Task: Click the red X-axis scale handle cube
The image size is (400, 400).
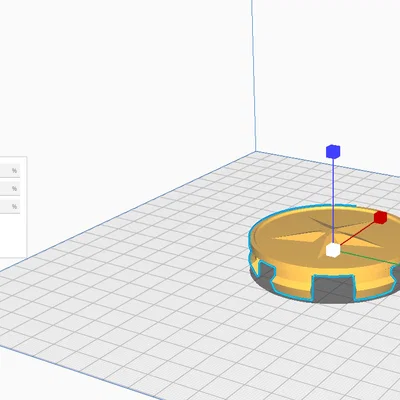Action: tap(380, 217)
